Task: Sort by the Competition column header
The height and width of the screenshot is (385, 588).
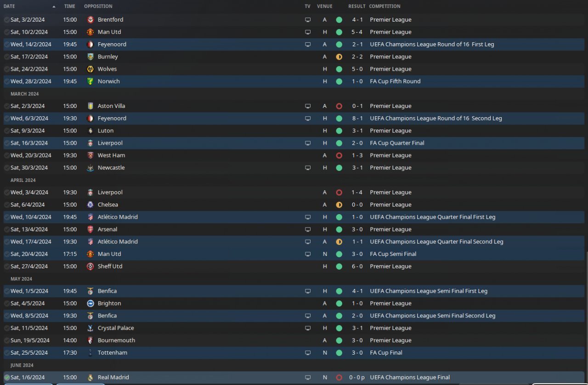Action: [384, 6]
